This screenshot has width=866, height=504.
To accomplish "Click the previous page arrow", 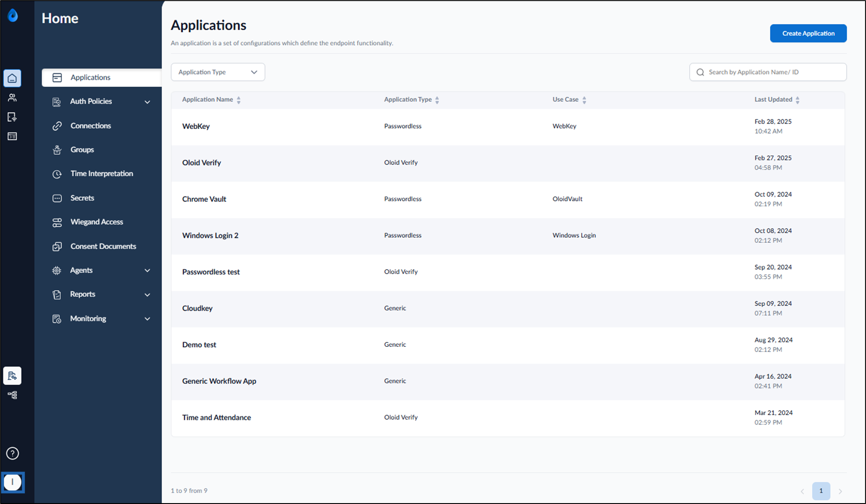I will pos(802,491).
